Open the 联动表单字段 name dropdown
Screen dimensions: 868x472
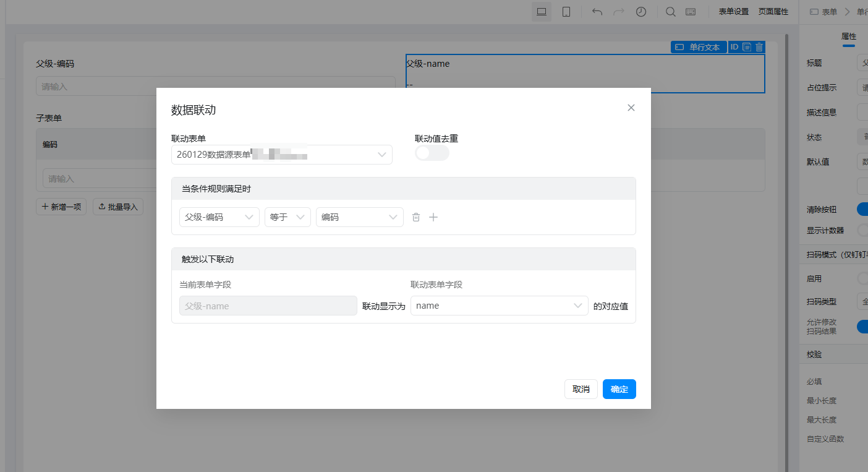tap(500, 306)
